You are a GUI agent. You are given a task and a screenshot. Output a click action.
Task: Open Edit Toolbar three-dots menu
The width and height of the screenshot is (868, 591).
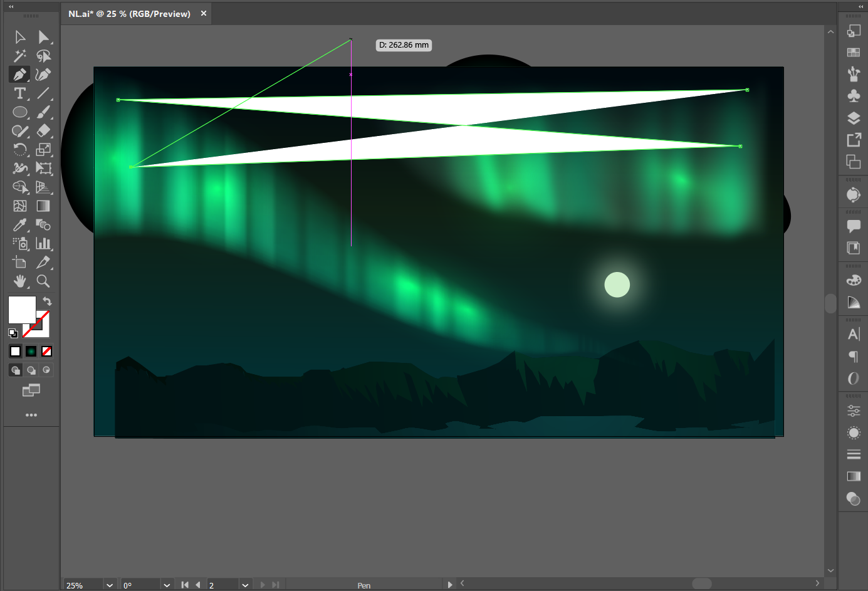click(x=31, y=415)
